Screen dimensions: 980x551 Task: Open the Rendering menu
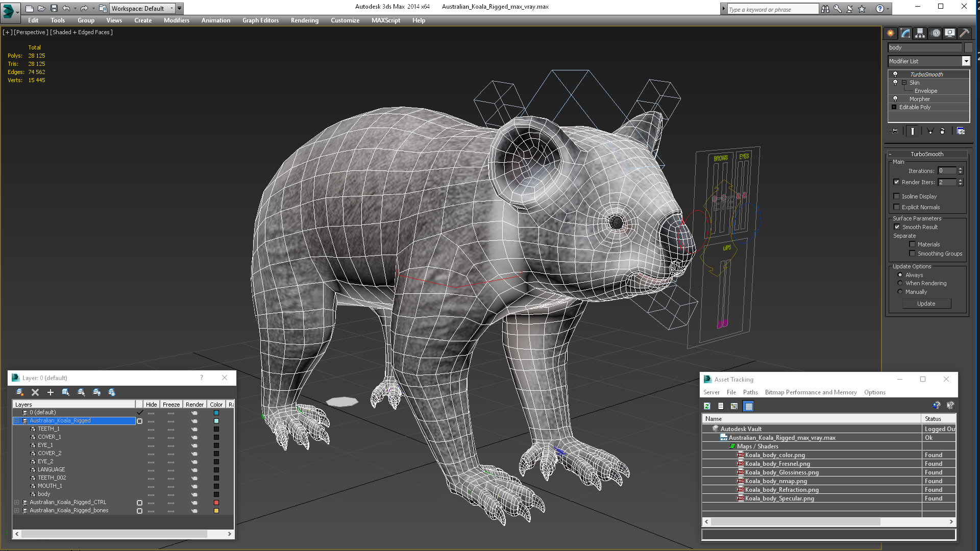point(305,20)
